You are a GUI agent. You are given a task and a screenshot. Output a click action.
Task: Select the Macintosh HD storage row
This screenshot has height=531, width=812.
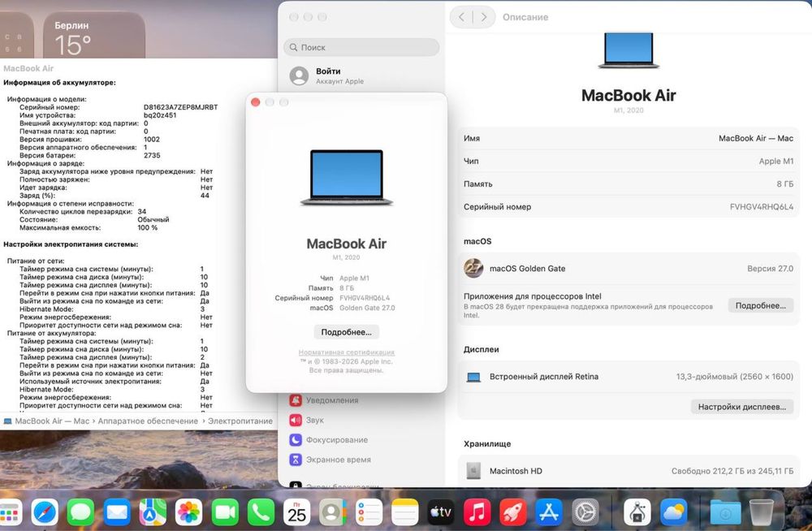click(628, 471)
